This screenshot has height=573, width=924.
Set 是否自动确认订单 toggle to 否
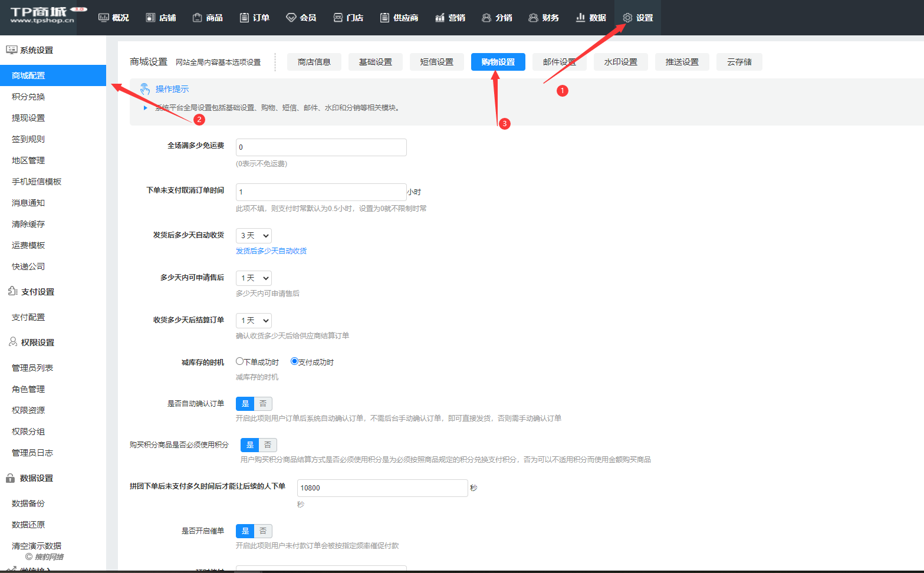coord(263,404)
